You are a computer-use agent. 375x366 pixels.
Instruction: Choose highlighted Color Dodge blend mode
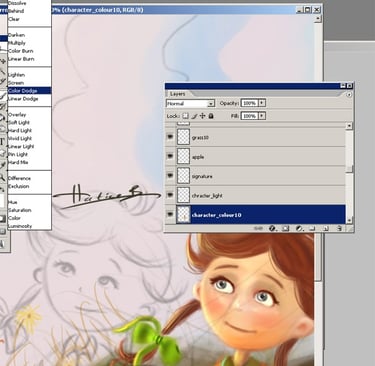click(x=29, y=91)
